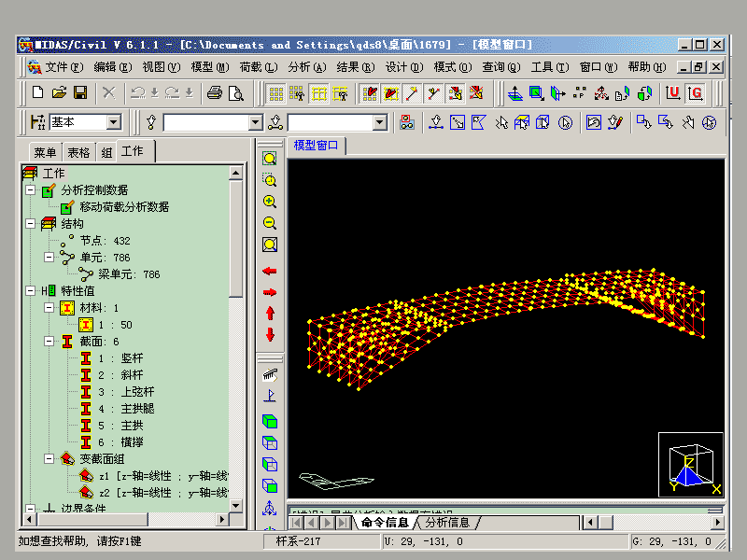Screen dimensions: 747x560
Task: Pan view left with red arrow
Action: coord(270,271)
